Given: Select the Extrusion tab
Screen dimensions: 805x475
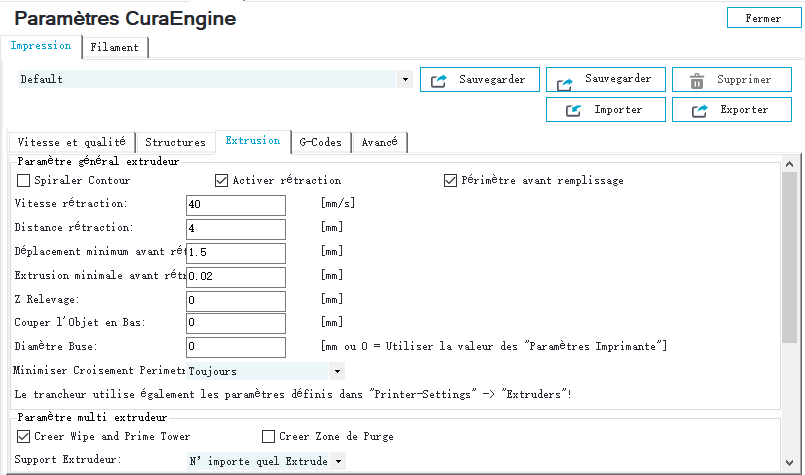Looking at the screenshot, I should [253, 141].
